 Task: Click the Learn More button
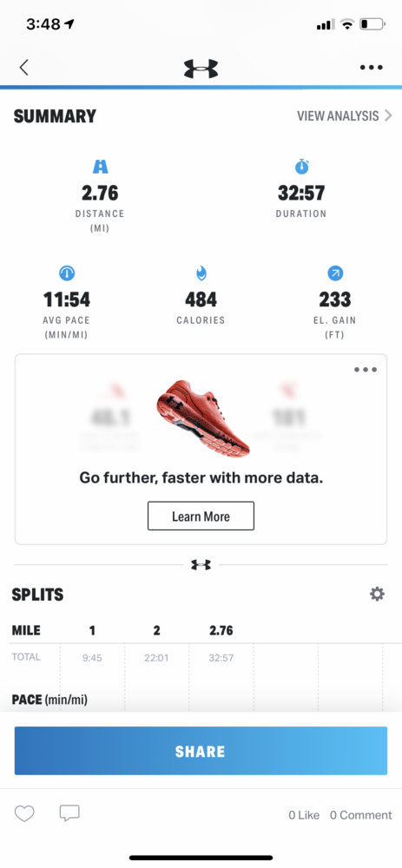tap(201, 516)
